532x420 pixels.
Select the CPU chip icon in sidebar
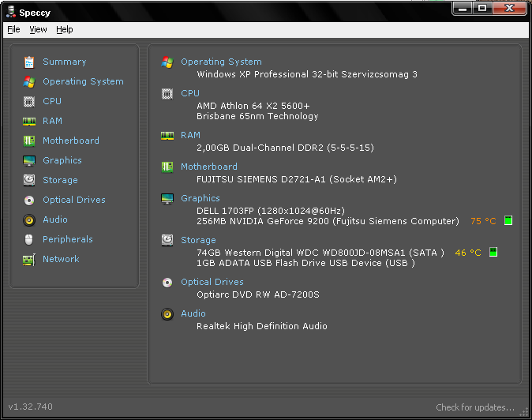[x=29, y=101]
